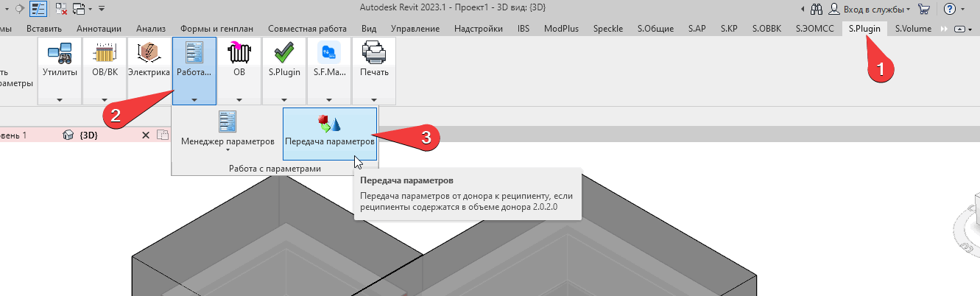980x296 pixels.
Task: Click the Печать printer icon
Action: (x=374, y=54)
